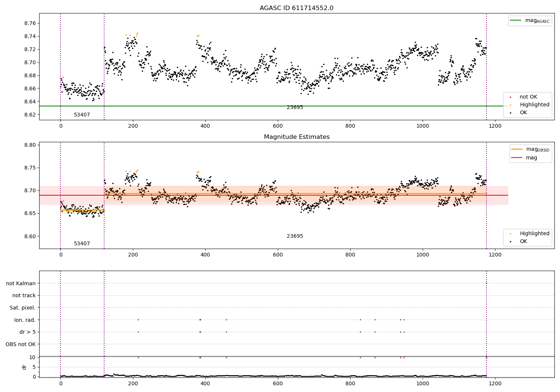Image resolution: width=560 pixels, height=392 pixels.
Task: Click the "8.80" y-axis tick label
Action: (30, 145)
